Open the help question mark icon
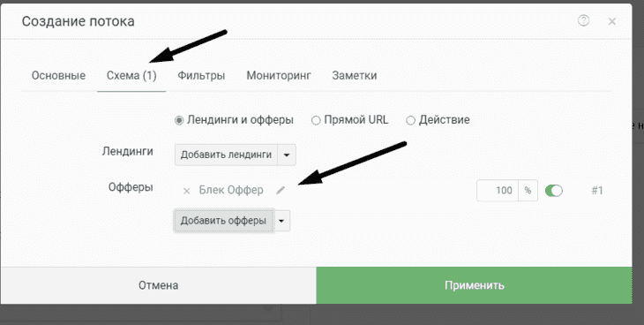 pyautogui.click(x=583, y=20)
